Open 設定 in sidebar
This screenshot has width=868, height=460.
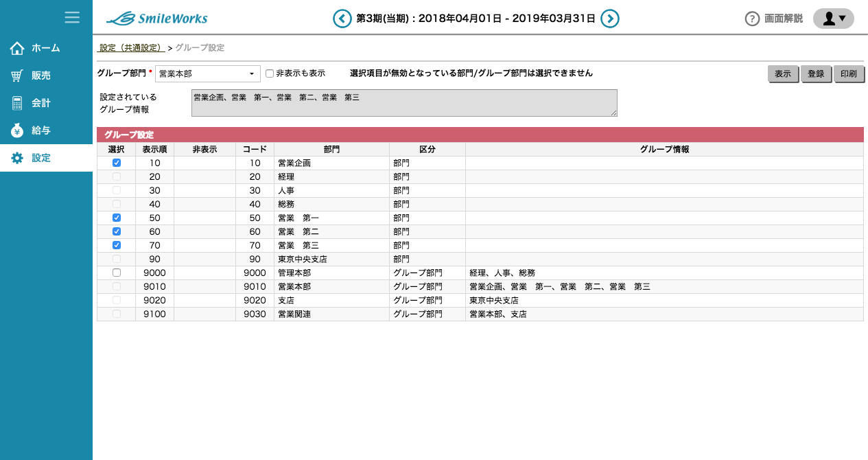[46, 158]
